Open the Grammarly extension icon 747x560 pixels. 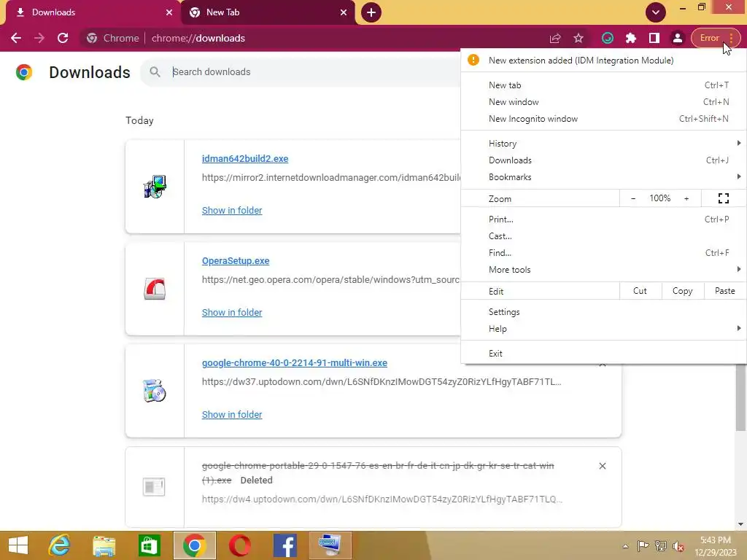point(608,38)
